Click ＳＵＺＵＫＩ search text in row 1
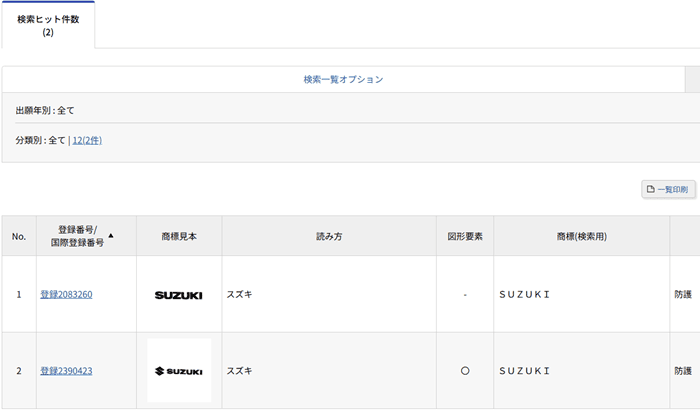The width and height of the screenshot is (700, 414). pos(525,294)
